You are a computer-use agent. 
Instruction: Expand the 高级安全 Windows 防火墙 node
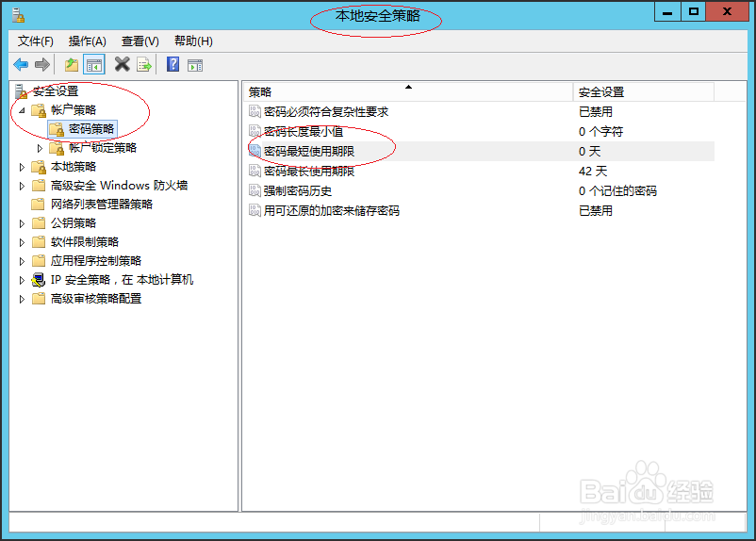coord(22,186)
